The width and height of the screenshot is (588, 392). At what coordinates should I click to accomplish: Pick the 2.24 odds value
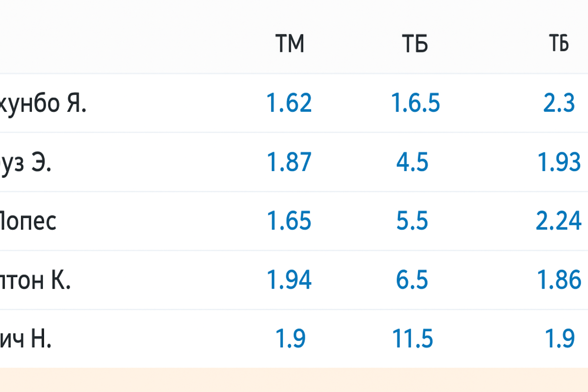[x=559, y=221]
